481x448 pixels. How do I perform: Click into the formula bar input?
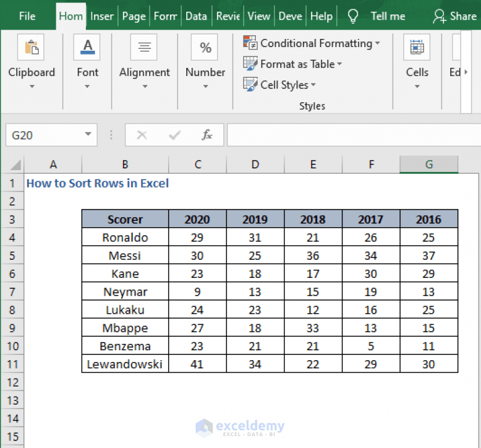354,135
